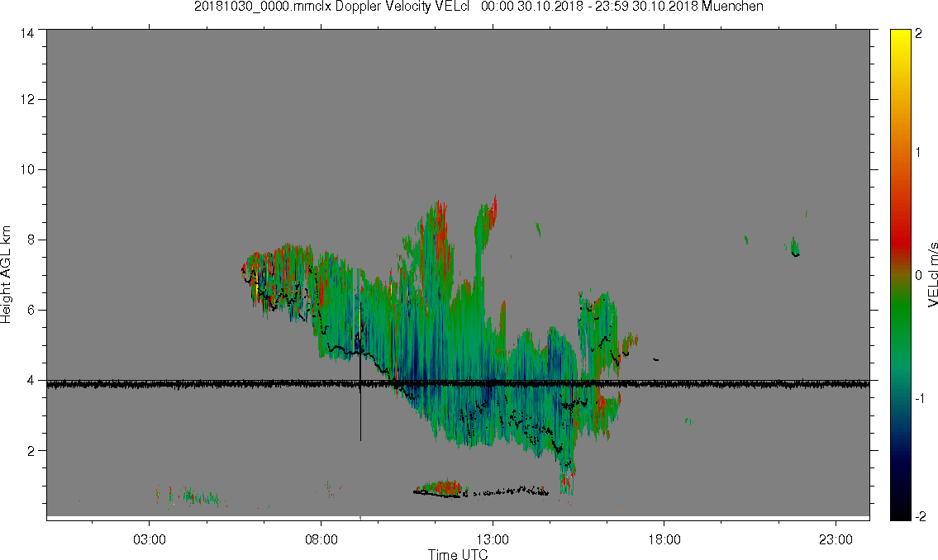938x560 pixels.
Task: Click the '14' height axis label
Action: [27, 34]
